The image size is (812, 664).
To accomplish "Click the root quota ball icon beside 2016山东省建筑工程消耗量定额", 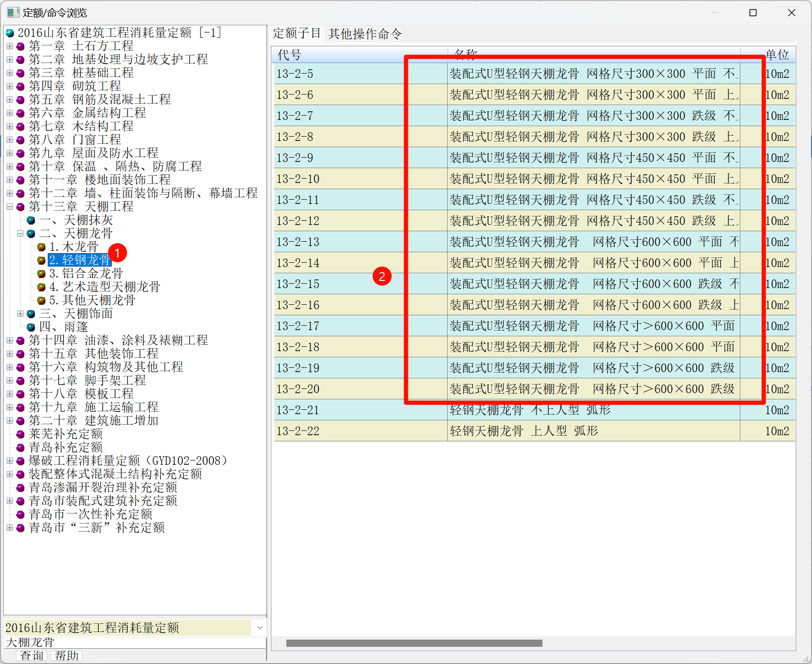I will coord(10,33).
